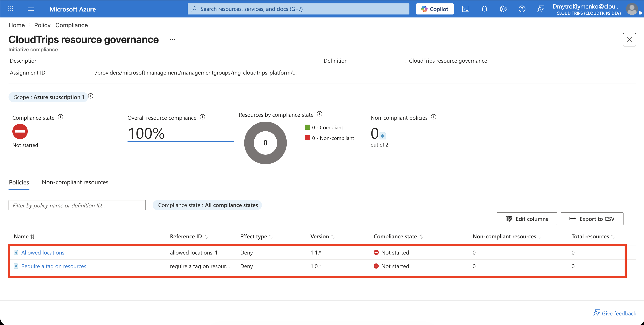
Task: Click version 1.1.* cell
Action: point(316,253)
